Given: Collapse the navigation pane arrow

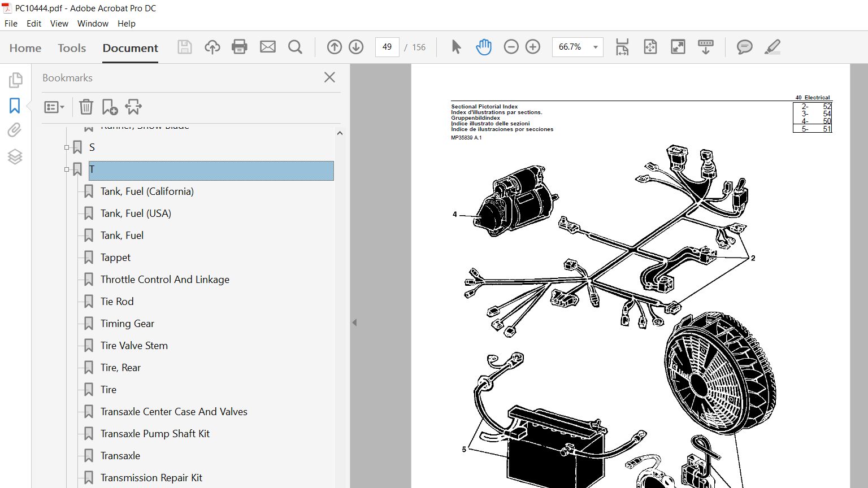Looking at the screenshot, I should point(354,323).
